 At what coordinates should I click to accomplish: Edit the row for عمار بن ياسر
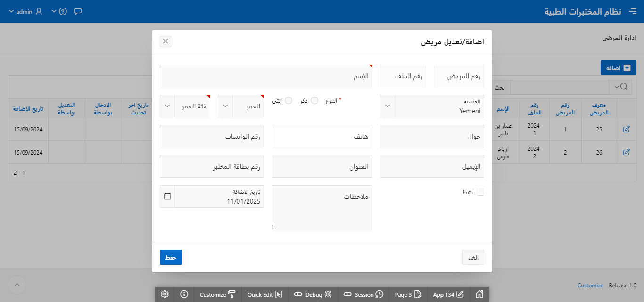point(626,129)
